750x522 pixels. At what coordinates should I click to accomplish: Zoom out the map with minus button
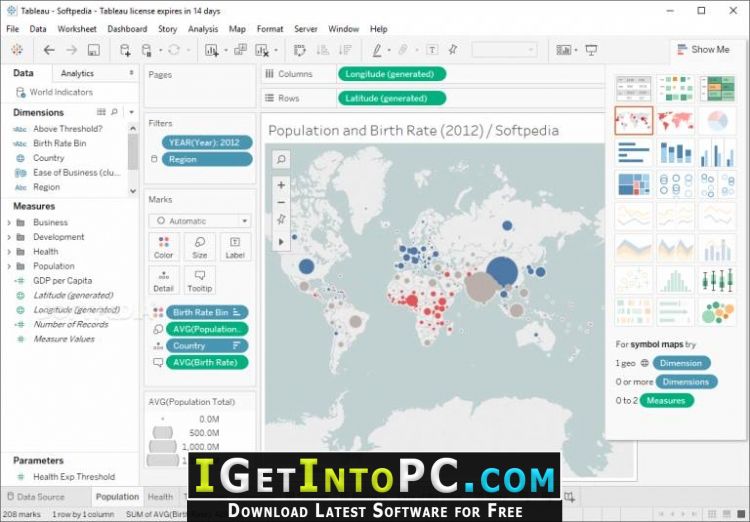pyautogui.click(x=281, y=202)
